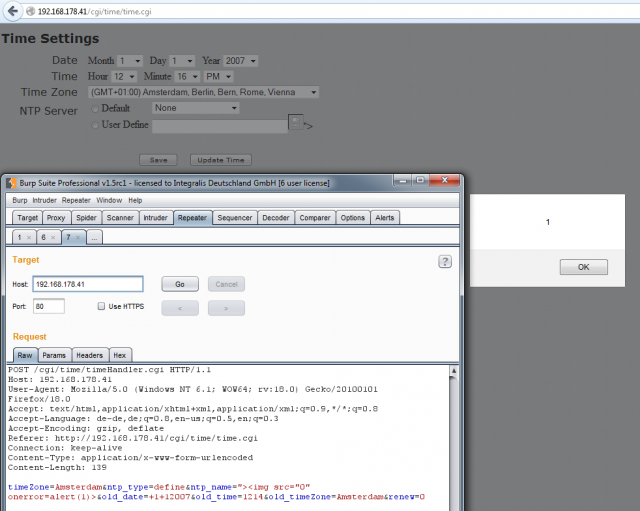Close Repeater tab 6 with its x

(53, 238)
